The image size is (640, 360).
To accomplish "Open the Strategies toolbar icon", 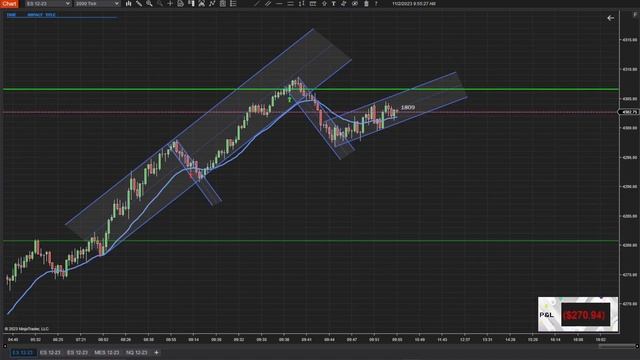I will click(x=212, y=4).
